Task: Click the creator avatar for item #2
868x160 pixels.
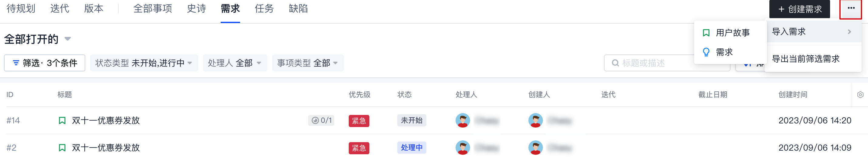Action: [535, 148]
